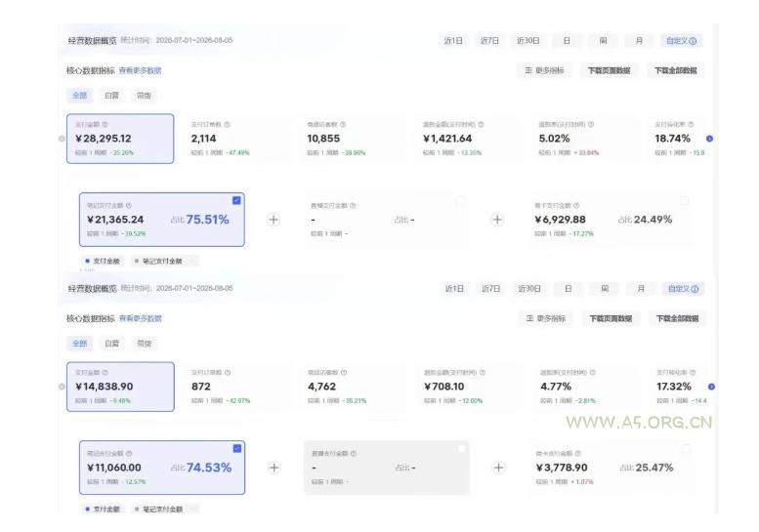Click plus icon left of ¥3,778.90 card
The width and height of the screenshot is (759, 532).
point(498,468)
